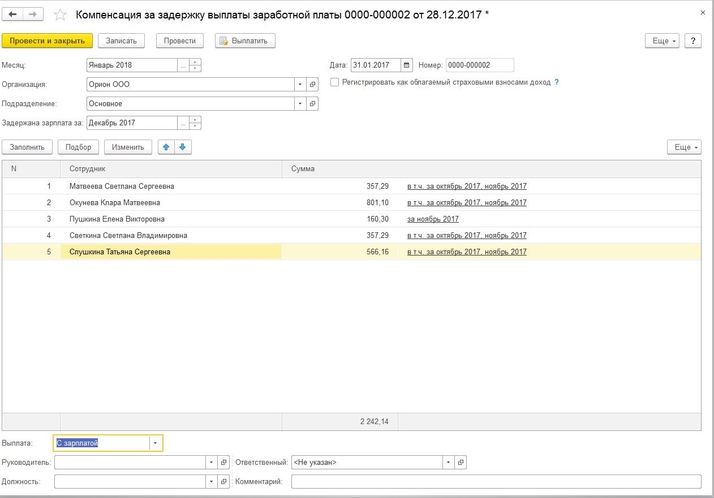Open the Ответственный record with the open icon
Image resolution: width=714 pixels, height=498 pixels.
point(460,462)
